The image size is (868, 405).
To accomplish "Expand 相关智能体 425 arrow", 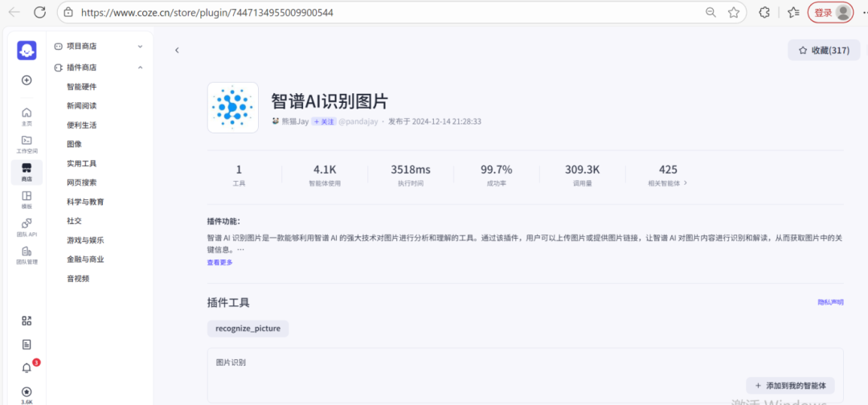I will click(x=686, y=182).
